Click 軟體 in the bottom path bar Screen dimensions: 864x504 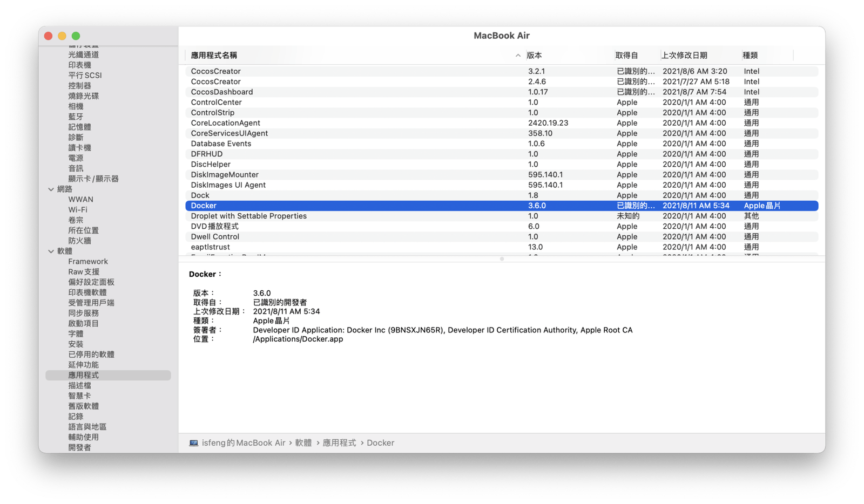303,443
